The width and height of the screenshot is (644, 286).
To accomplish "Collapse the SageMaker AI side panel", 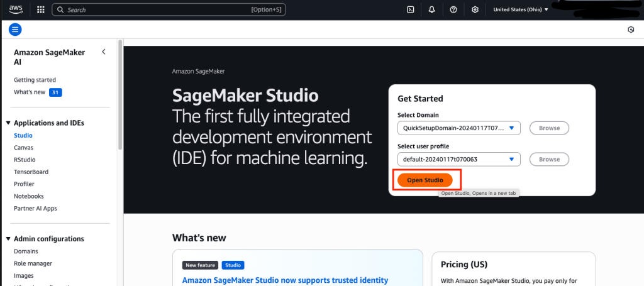I will click(x=104, y=52).
